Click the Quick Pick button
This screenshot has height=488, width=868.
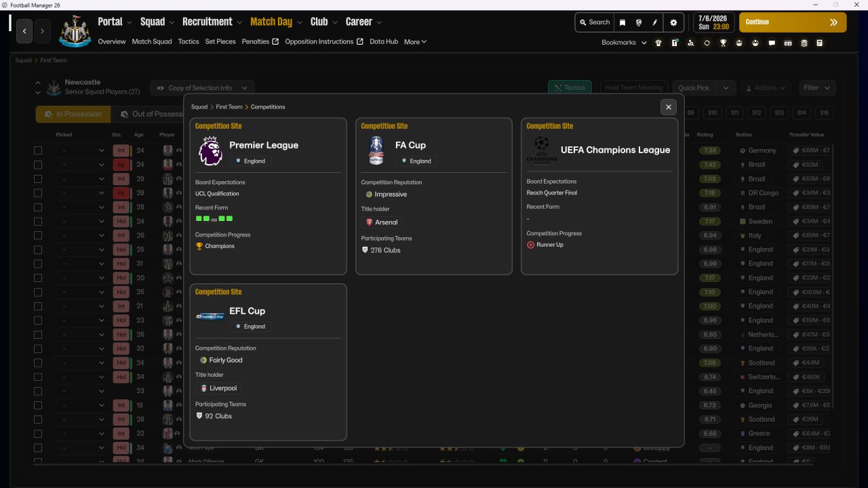click(694, 88)
